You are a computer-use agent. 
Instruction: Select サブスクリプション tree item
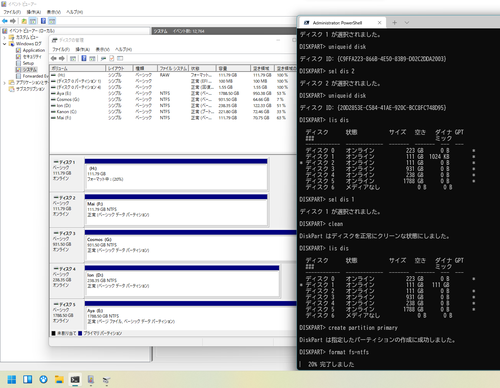(30, 89)
